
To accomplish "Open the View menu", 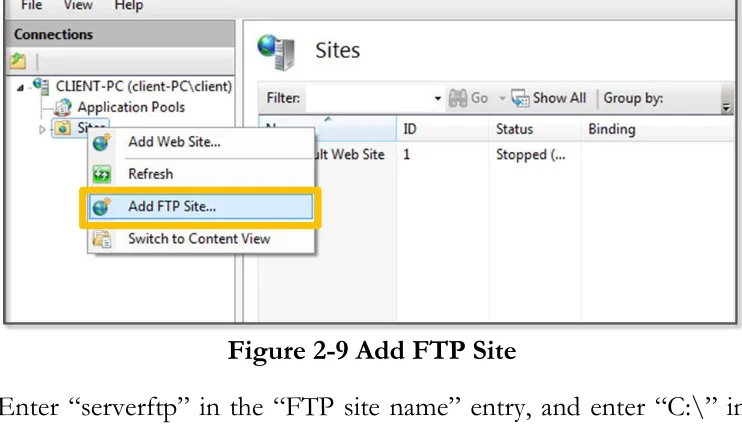I will click(x=78, y=6).
